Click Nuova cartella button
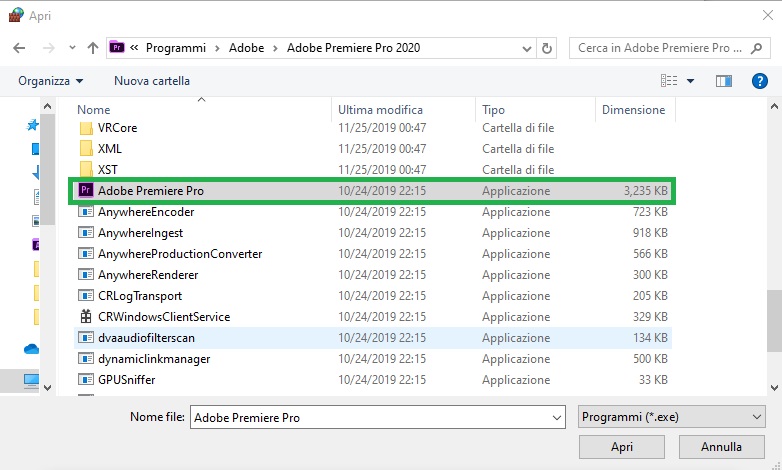This screenshot has width=782, height=470. (x=152, y=81)
